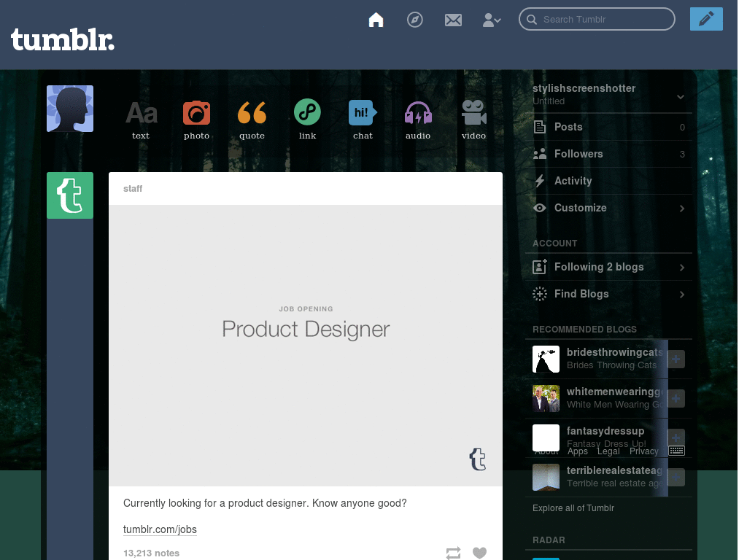Viewport: 747px width, 560px height.
Task: Expand the stylishscreenshotter blog switcher chevron
Action: (x=681, y=97)
